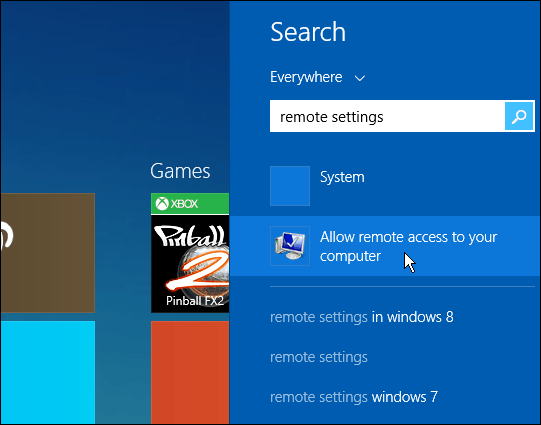Screen dimensions: 541x425
Task: Click the magnifying glass search button
Action: pos(519,116)
